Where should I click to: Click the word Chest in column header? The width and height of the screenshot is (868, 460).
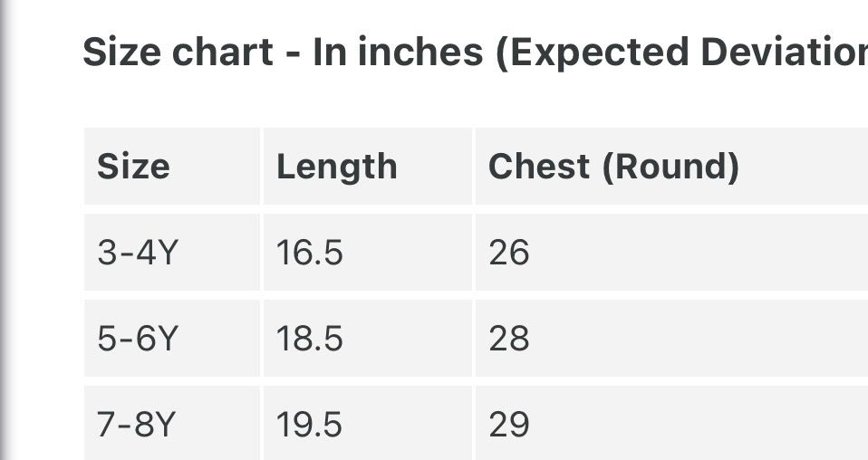538,167
